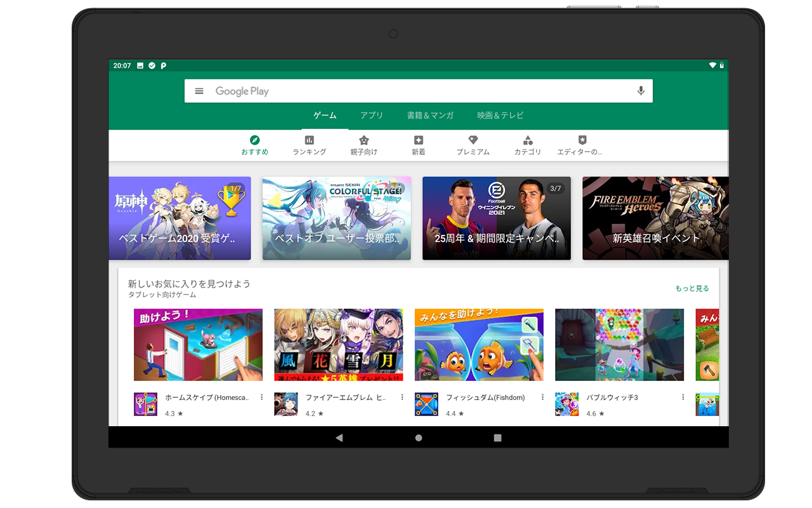The height and width of the screenshot is (508, 812).
Task: Expand three-dot menu for フィッシュダム
Action: coord(542,398)
